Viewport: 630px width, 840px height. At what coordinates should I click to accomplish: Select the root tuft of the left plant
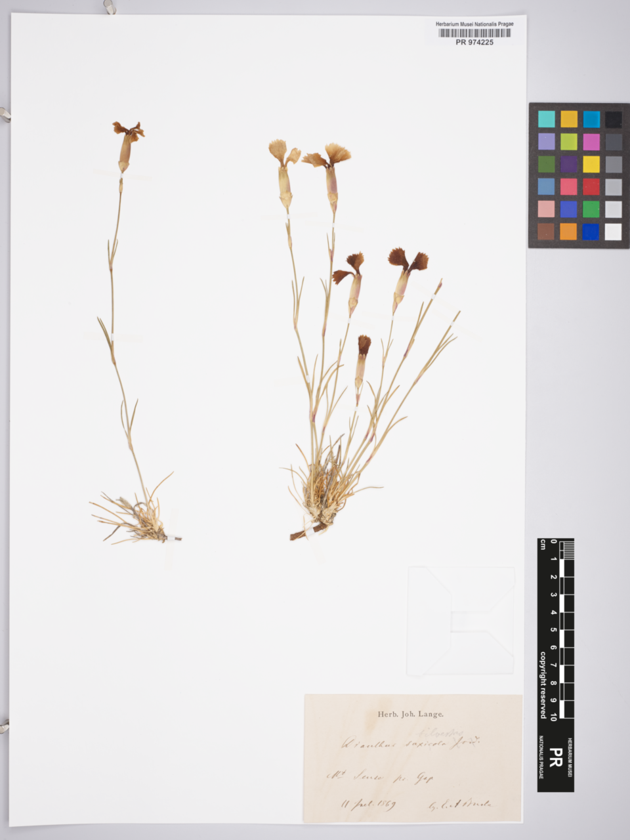(x=141, y=522)
